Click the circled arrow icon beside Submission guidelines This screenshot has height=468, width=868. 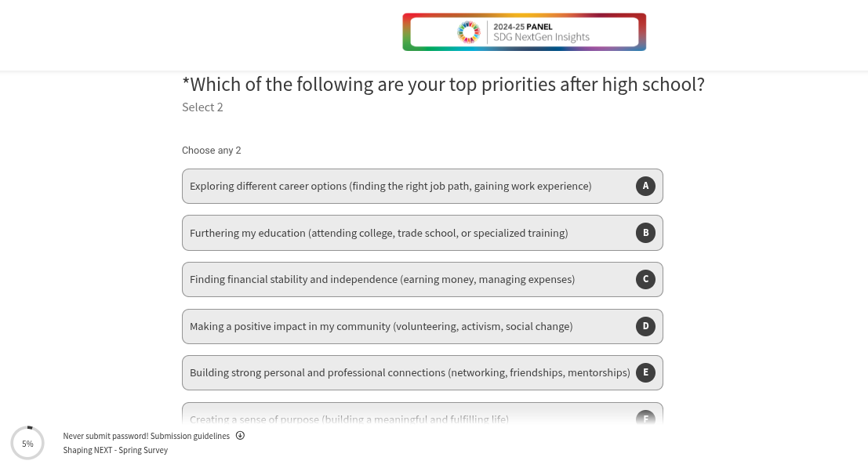[x=240, y=436]
